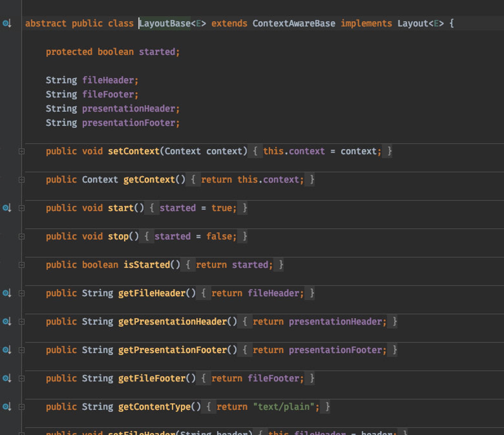The width and height of the screenshot is (504, 435).
Task: Click the getFileFooter method name
Action: pyautogui.click(x=152, y=378)
